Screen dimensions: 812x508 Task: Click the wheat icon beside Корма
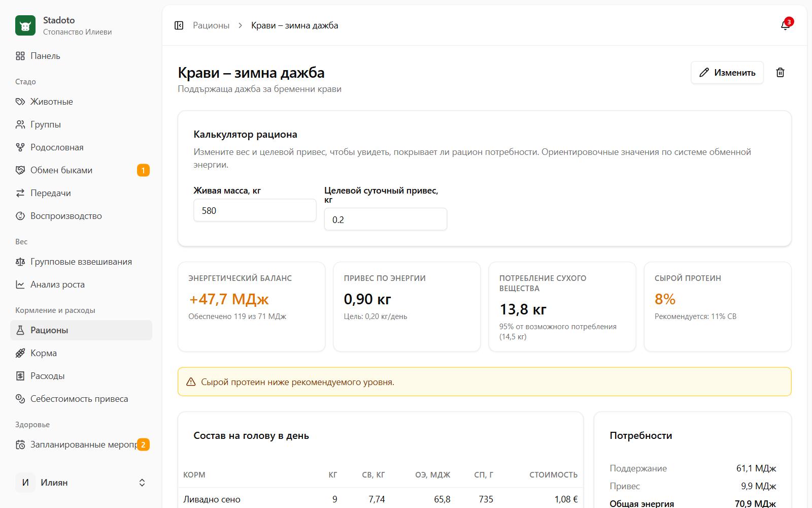(20, 353)
